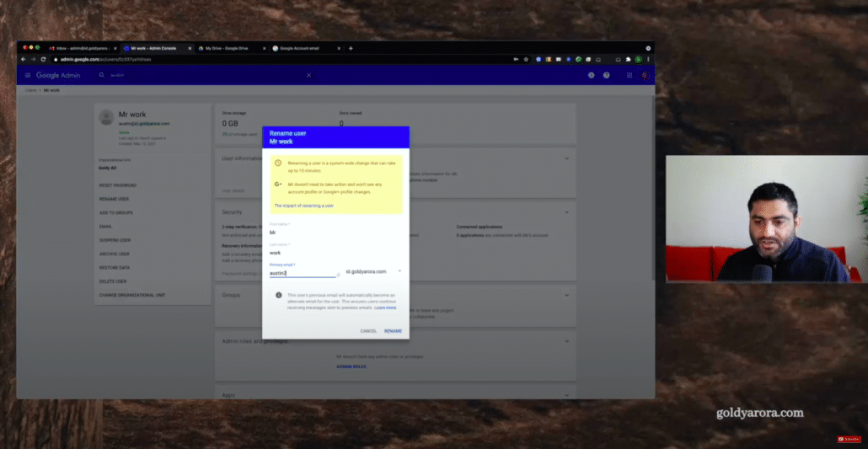Switch to the My Drive - Google Drive tab

point(231,48)
